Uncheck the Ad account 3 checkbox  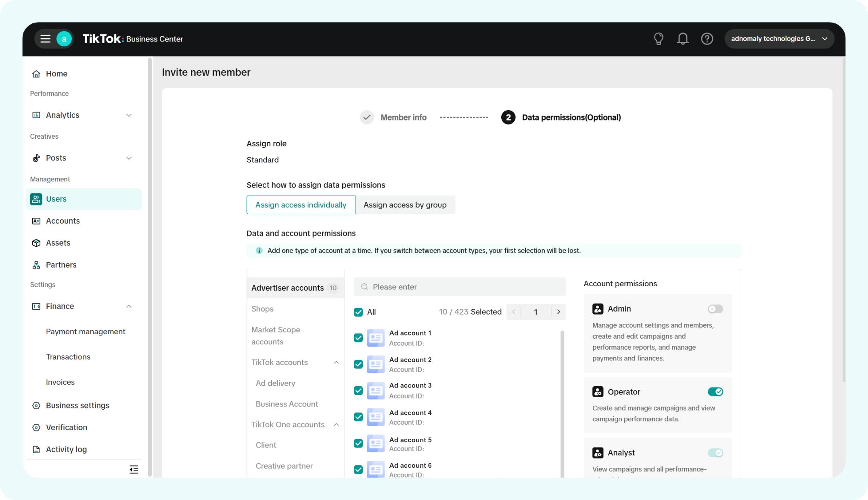click(x=358, y=390)
